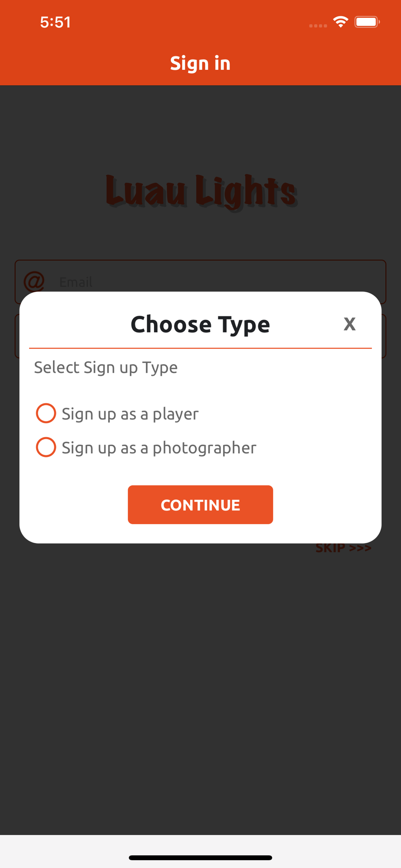Click the CONTINUE button
This screenshot has width=401, height=868.
(x=200, y=505)
